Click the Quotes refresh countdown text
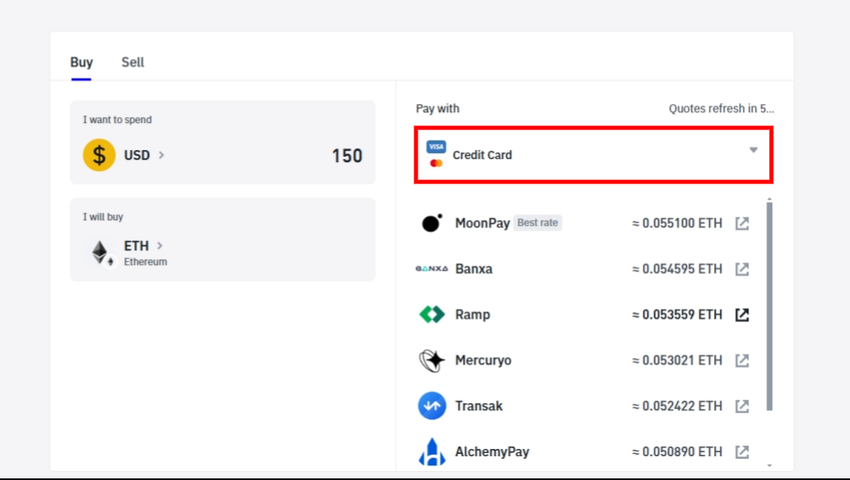Screen dimensions: 850x480 tap(722, 108)
